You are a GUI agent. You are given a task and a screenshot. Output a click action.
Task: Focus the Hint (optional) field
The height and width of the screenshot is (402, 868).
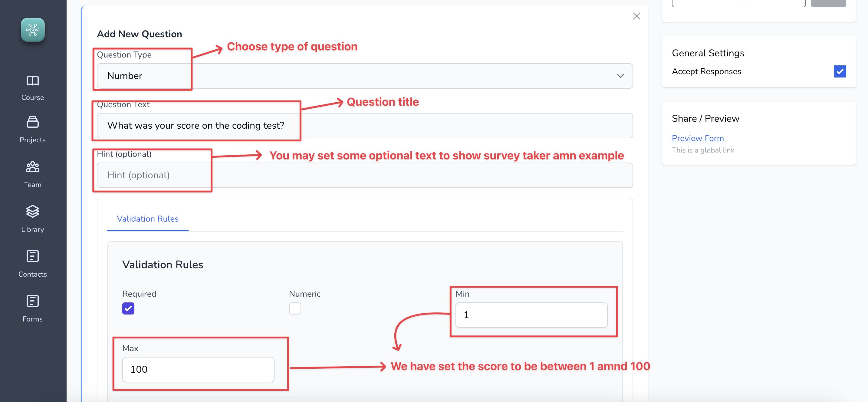(x=365, y=175)
